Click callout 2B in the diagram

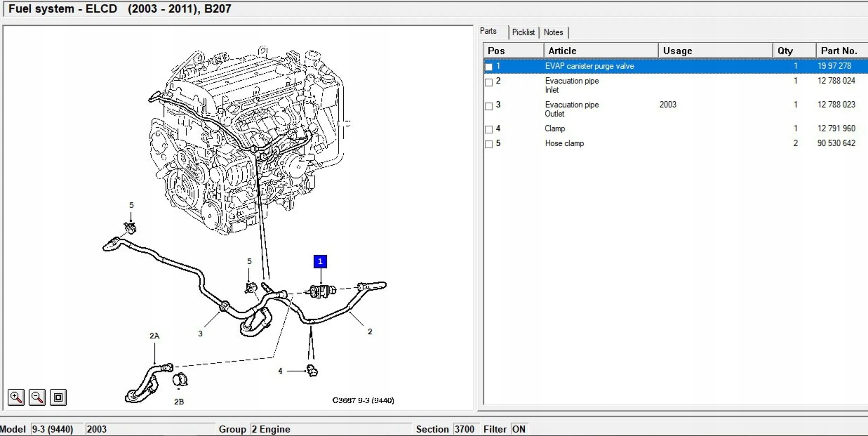pos(179,402)
